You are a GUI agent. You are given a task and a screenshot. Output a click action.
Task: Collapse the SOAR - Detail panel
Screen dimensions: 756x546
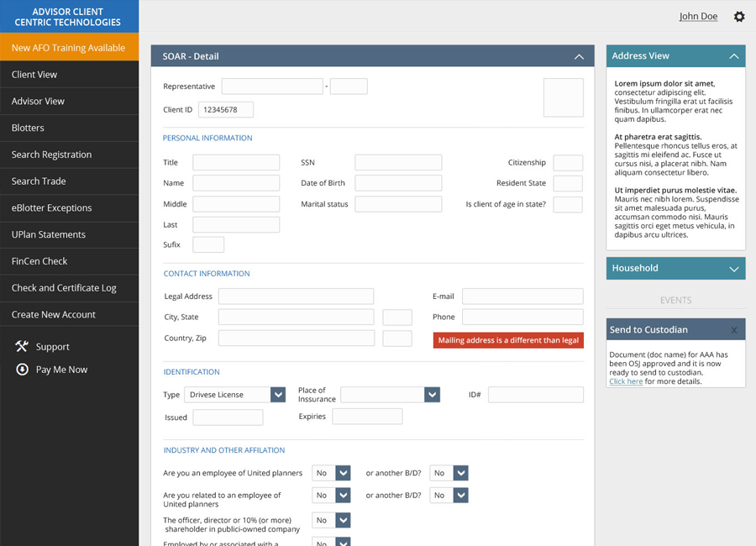click(579, 56)
